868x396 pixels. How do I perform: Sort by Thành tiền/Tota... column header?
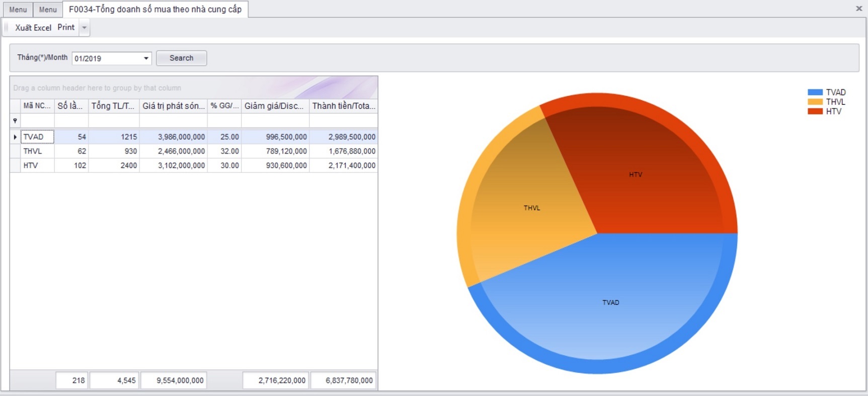[344, 106]
